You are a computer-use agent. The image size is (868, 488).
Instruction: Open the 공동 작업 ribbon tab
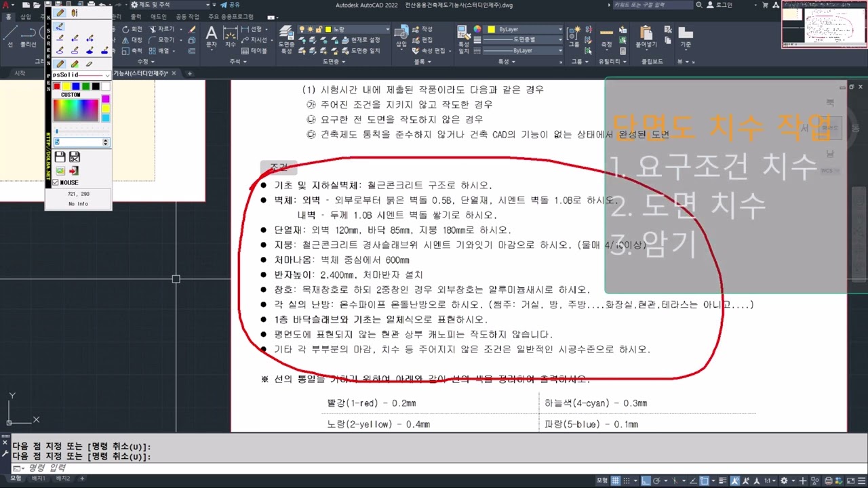pos(187,16)
